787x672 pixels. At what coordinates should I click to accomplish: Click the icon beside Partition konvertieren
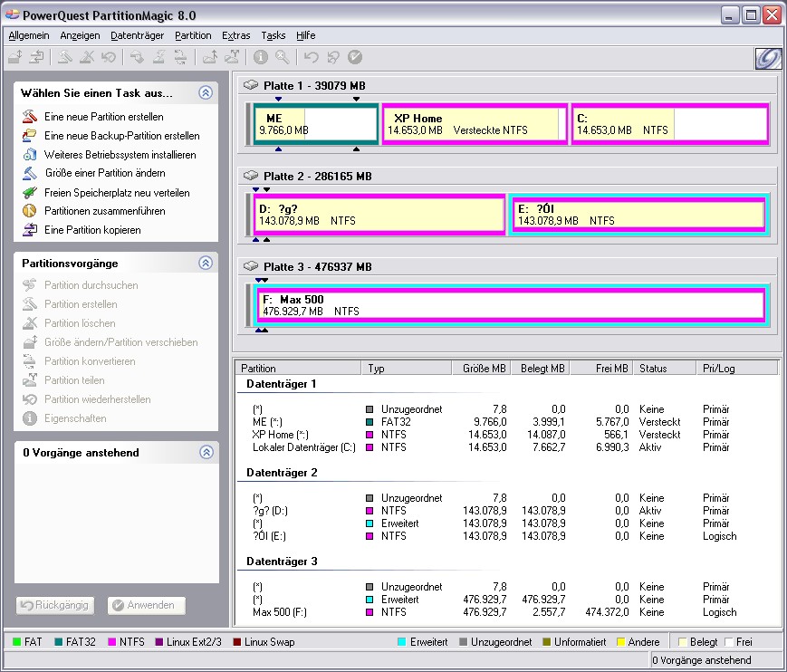click(30, 361)
